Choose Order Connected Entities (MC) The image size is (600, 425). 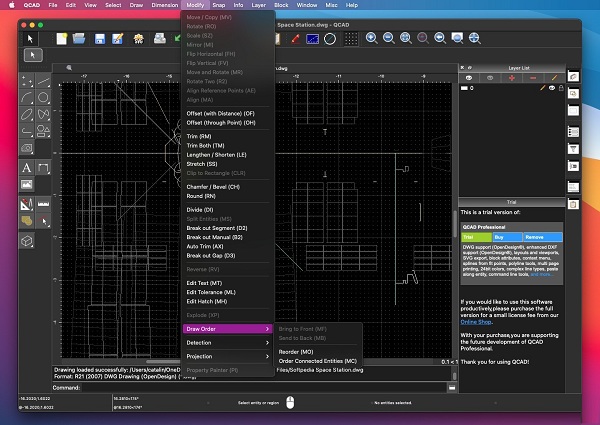318,361
